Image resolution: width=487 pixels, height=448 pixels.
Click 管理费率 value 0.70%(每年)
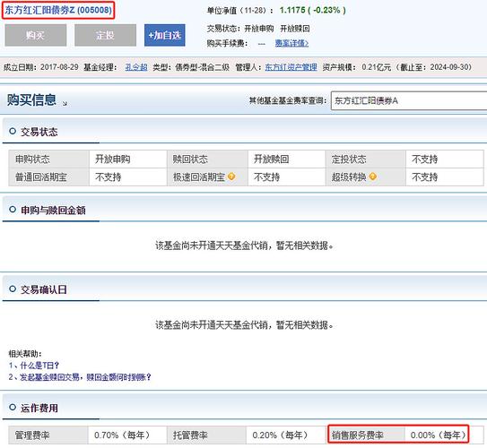tap(122, 435)
